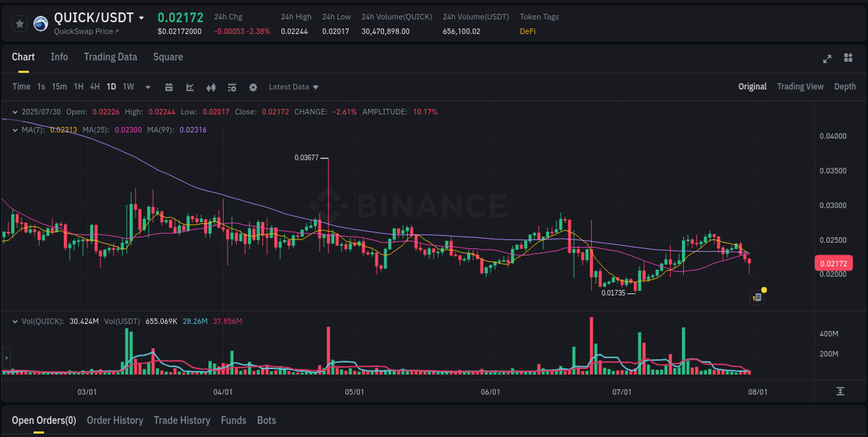Open the technical indicators panel icon
868x437 pixels.
pos(232,87)
